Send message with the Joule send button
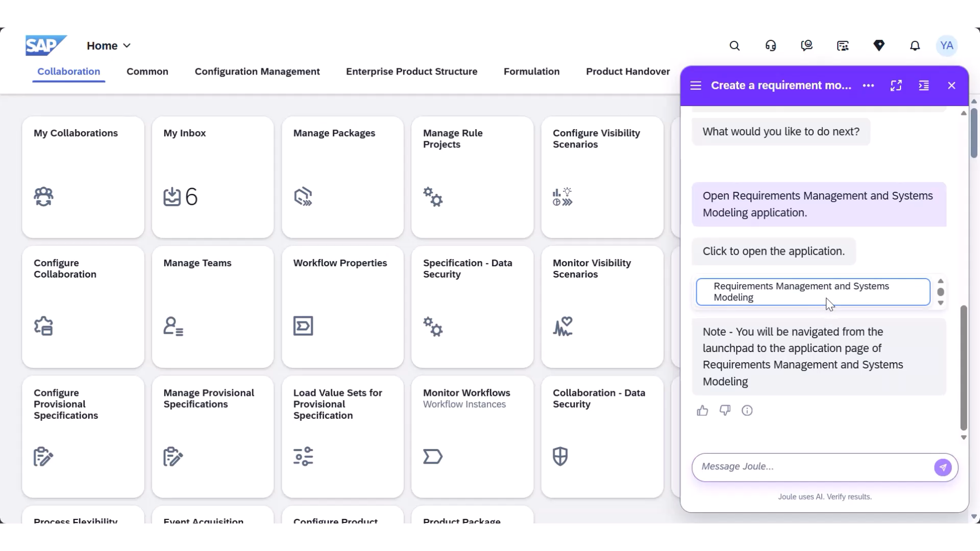Viewport: 980px width, 551px height. (942, 467)
